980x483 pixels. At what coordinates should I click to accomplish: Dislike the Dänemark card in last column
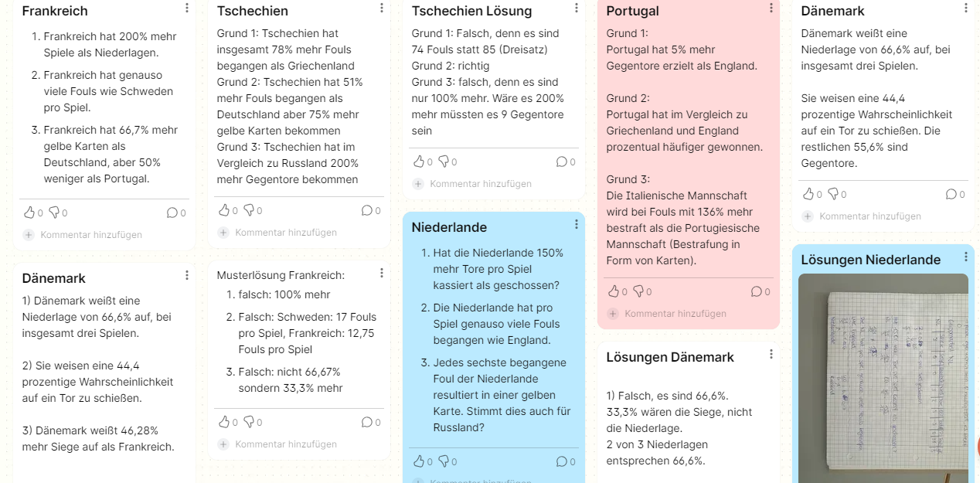[833, 194]
